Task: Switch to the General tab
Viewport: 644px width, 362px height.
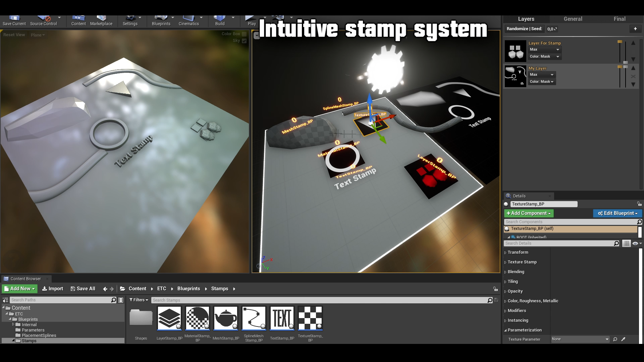Action: [x=573, y=19]
